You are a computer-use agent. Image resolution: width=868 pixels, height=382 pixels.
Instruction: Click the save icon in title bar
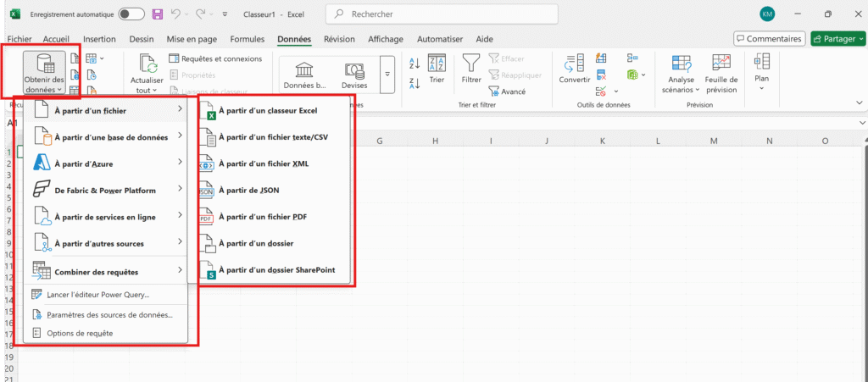coord(157,14)
